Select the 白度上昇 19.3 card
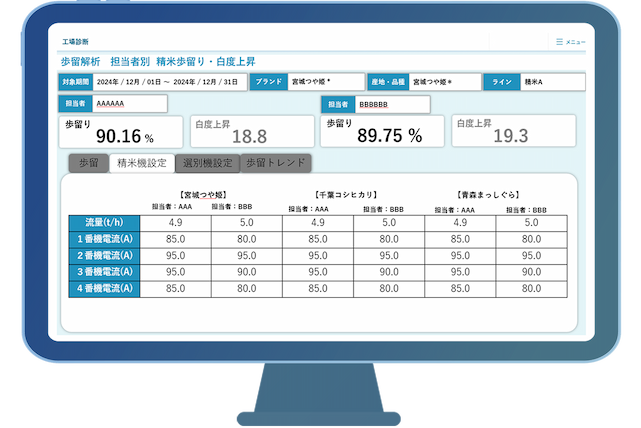The image size is (641, 428). click(x=514, y=131)
